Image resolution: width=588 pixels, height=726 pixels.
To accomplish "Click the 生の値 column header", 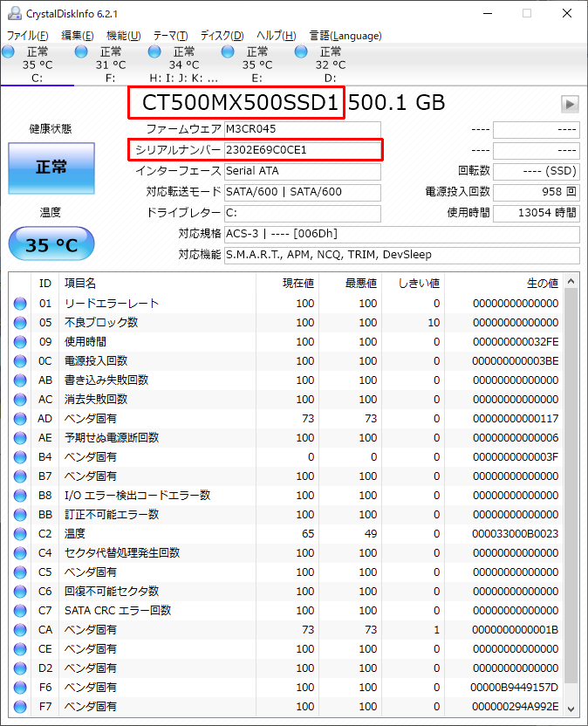I will (x=503, y=284).
